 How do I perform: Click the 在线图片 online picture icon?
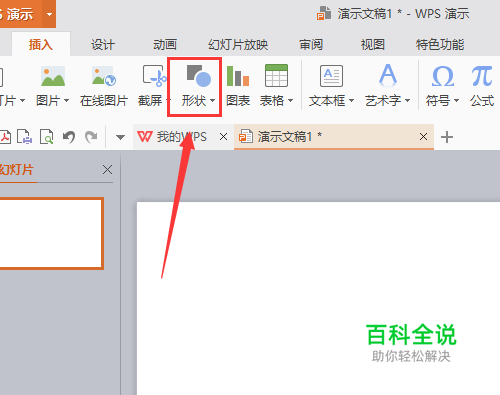click(104, 76)
